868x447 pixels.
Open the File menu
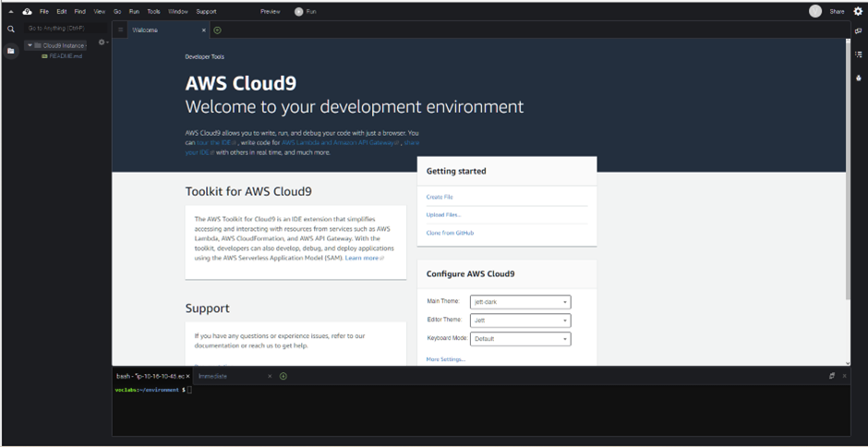coord(44,12)
